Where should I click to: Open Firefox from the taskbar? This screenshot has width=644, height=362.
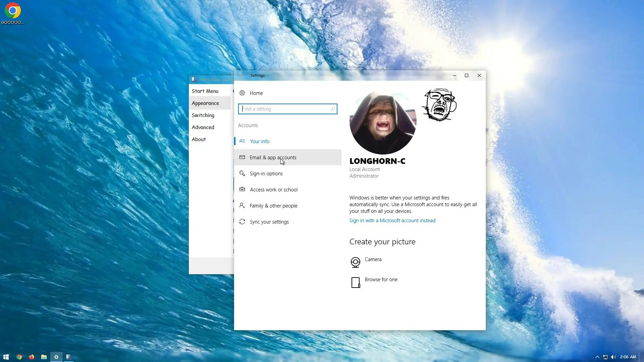32,357
